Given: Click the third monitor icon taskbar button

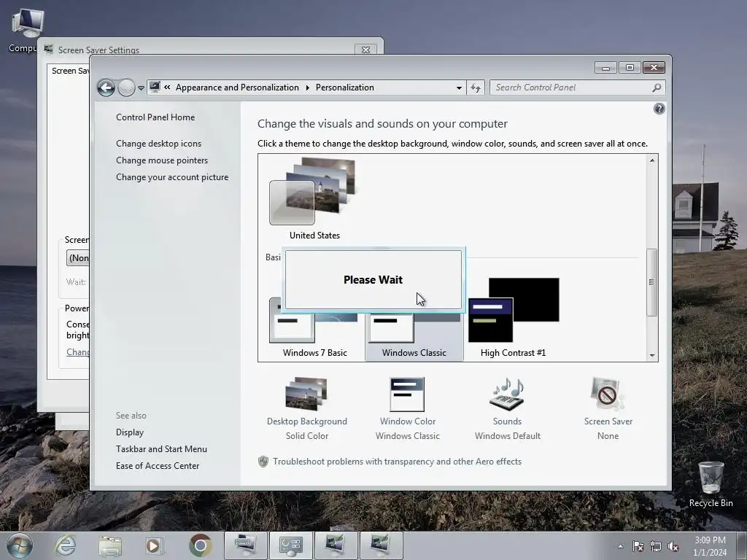Looking at the screenshot, I should 336,545.
